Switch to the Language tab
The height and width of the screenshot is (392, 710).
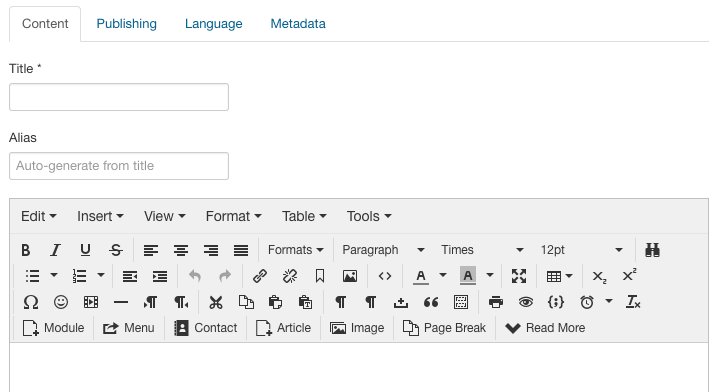coord(213,24)
